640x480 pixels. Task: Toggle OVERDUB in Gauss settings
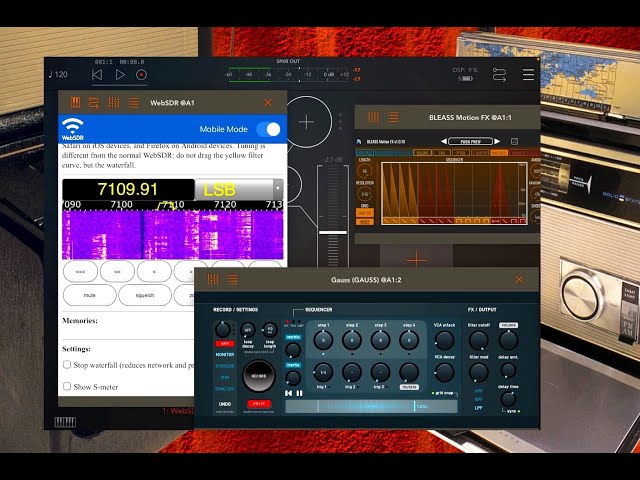(x=224, y=366)
